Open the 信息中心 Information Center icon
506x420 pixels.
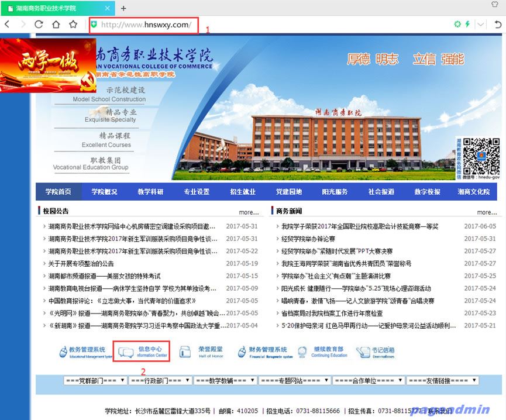click(144, 352)
